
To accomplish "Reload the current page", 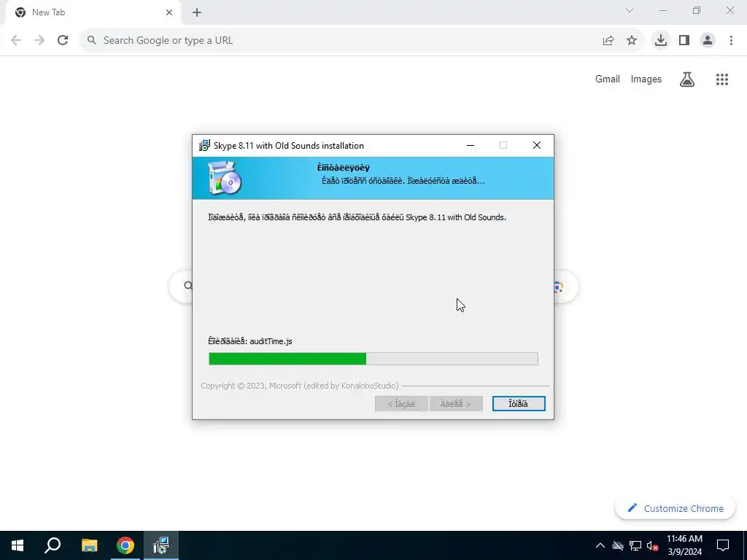I will pyautogui.click(x=63, y=41).
